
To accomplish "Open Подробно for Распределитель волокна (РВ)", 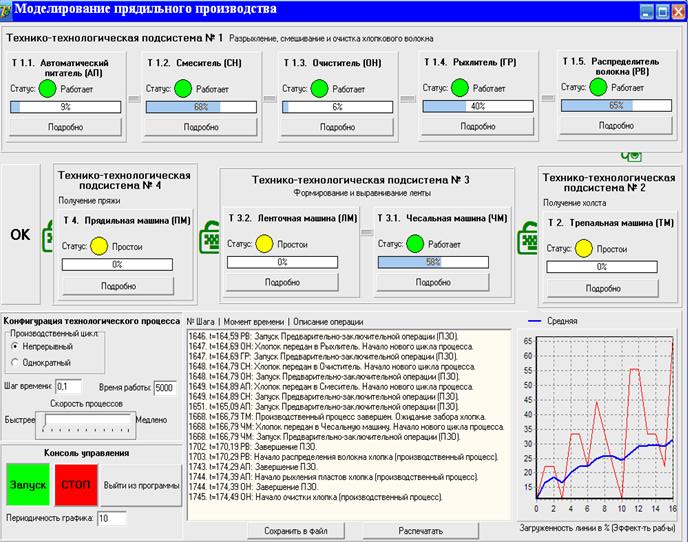I will pyautogui.click(x=616, y=126).
